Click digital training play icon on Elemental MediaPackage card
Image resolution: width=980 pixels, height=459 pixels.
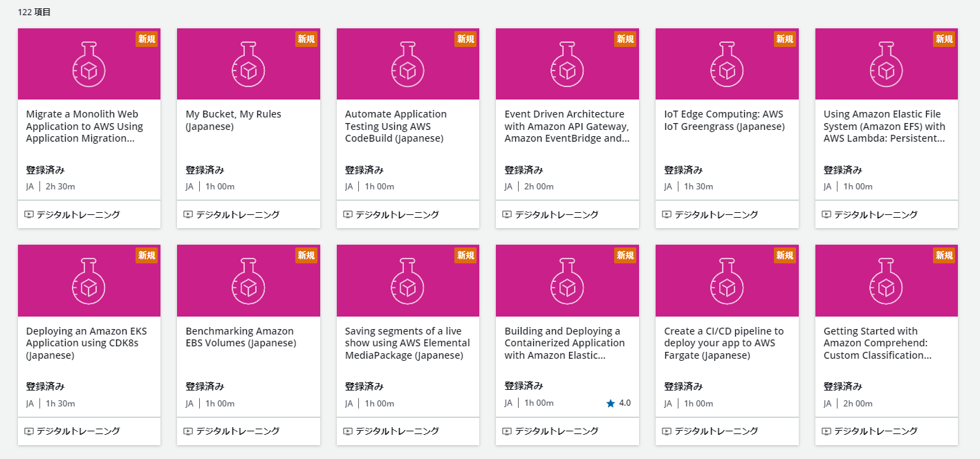(348, 431)
